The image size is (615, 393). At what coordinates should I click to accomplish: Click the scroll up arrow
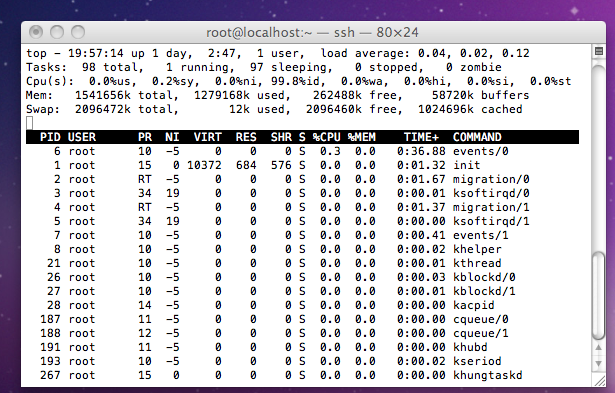point(599,348)
